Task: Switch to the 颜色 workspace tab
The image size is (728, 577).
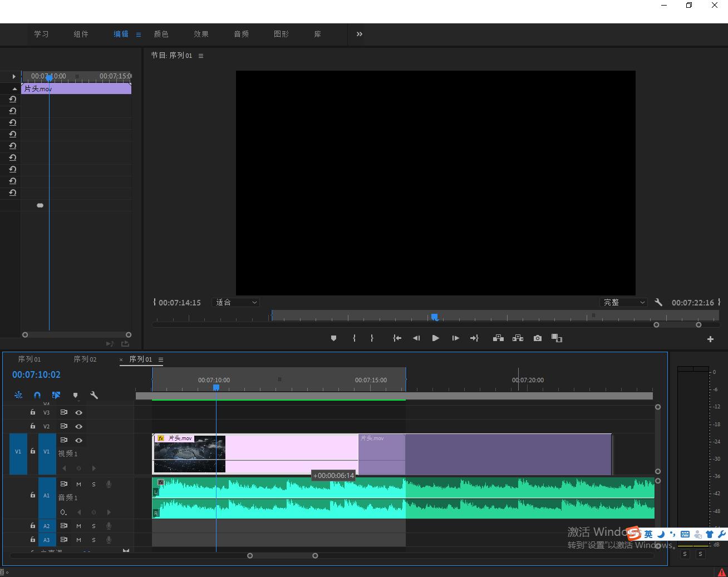Action: pyautogui.click(x=161, y=34)
